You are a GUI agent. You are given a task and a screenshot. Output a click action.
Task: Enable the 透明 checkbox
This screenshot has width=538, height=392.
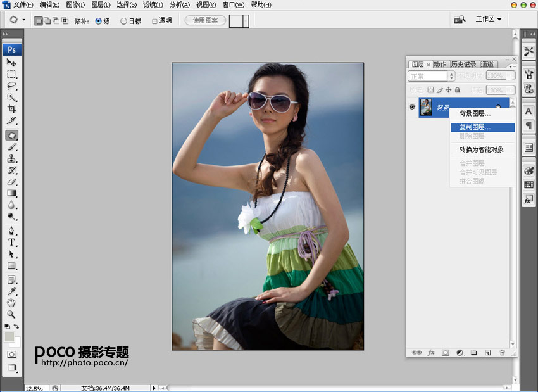tap(155, 20)
